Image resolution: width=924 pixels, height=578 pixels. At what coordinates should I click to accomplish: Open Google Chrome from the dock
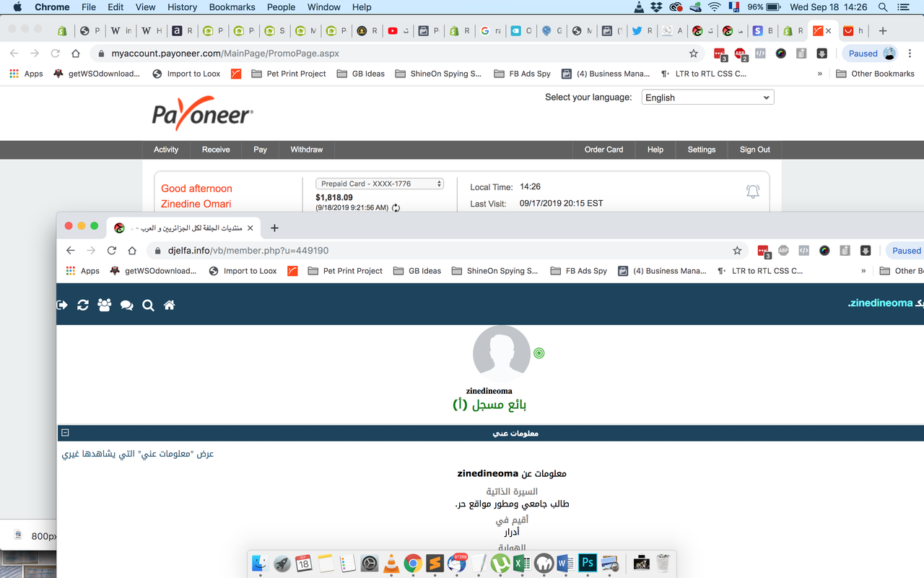(413, 563)
